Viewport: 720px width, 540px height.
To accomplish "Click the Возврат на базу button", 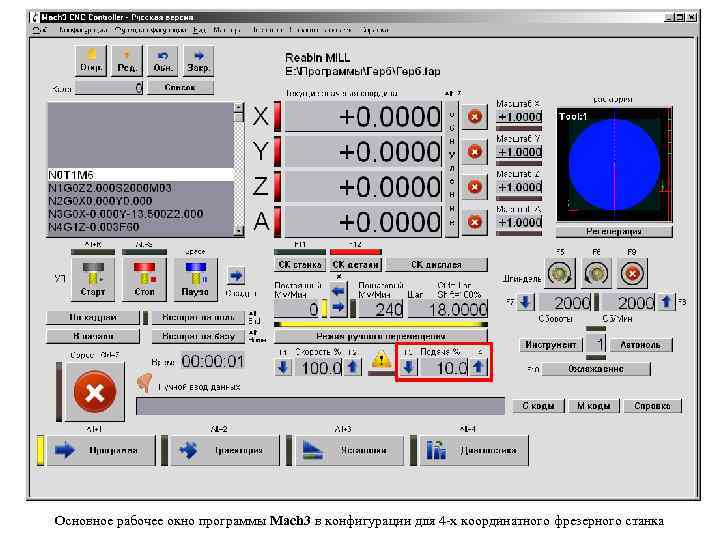I will click(198, 337).
